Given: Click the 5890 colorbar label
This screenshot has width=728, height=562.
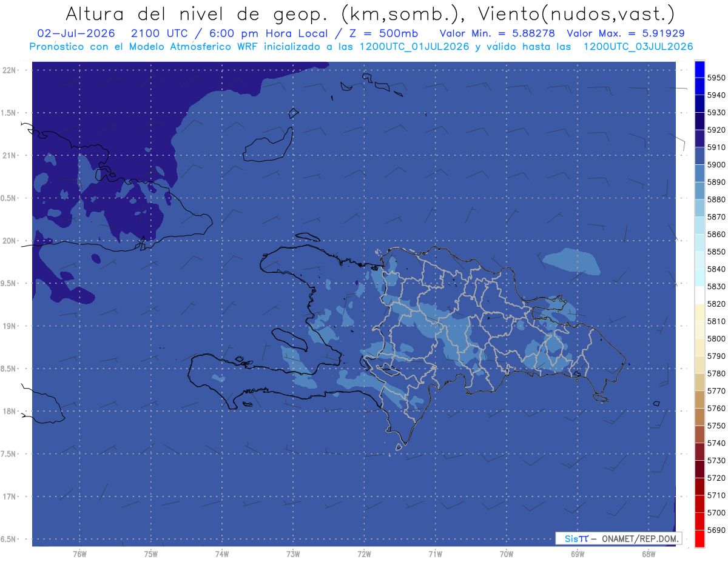Looking at the screenshot, I should [x=716, y=182].
